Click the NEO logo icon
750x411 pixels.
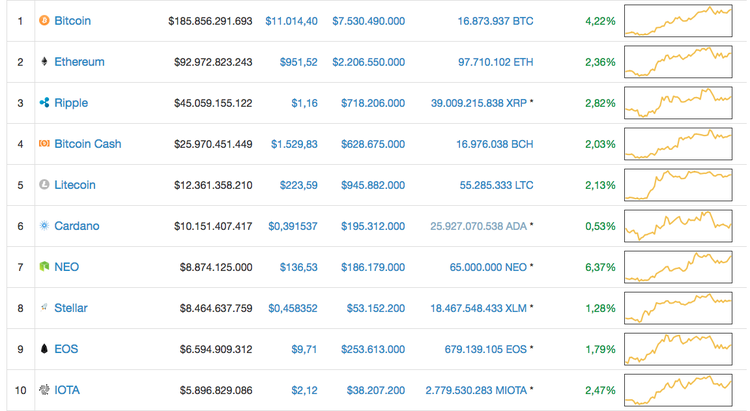pyautogui.click(x=44, y=267)
